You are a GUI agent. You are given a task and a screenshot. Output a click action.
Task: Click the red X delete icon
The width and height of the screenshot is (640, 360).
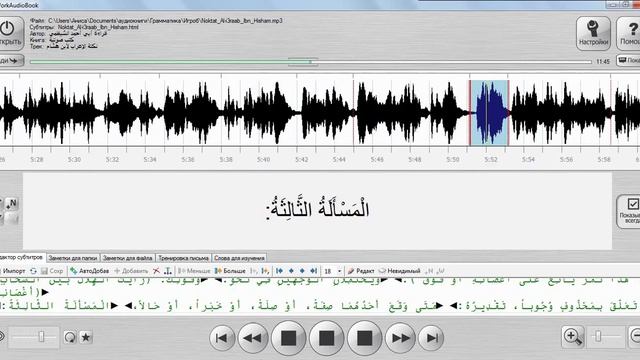pos(156,271)
